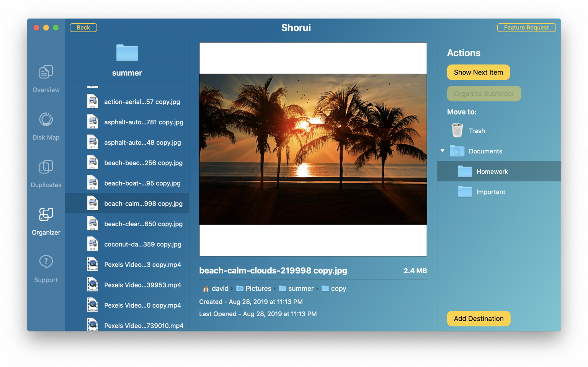Collapse the Documents folder tree

442,151
